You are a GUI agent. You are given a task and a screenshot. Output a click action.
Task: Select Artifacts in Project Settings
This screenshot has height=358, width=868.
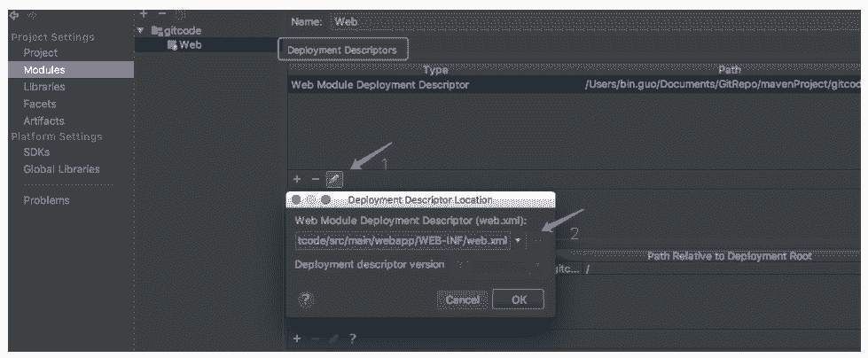[43, 121]
